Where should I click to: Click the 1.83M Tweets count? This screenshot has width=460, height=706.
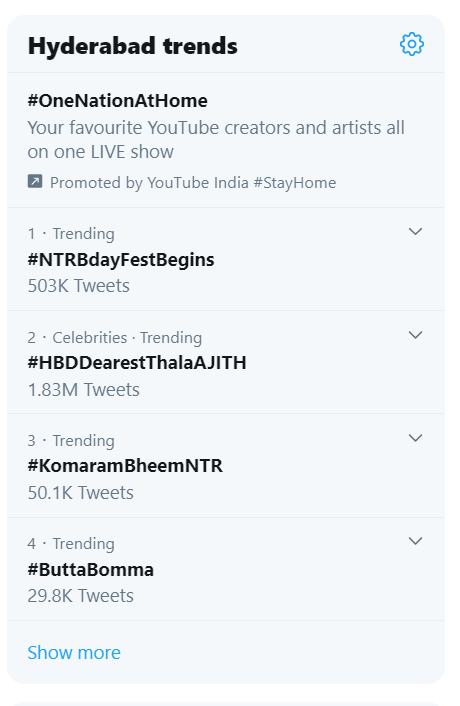83,390
